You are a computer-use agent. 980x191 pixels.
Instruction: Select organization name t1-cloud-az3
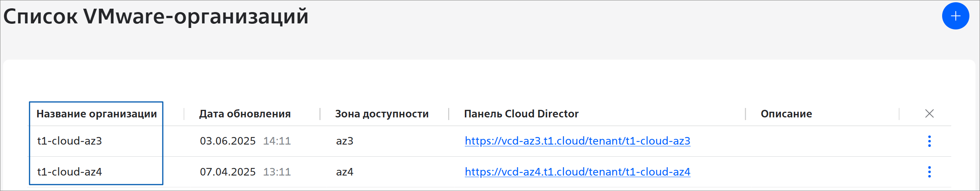pyautogui.click(x=70, y=141)
